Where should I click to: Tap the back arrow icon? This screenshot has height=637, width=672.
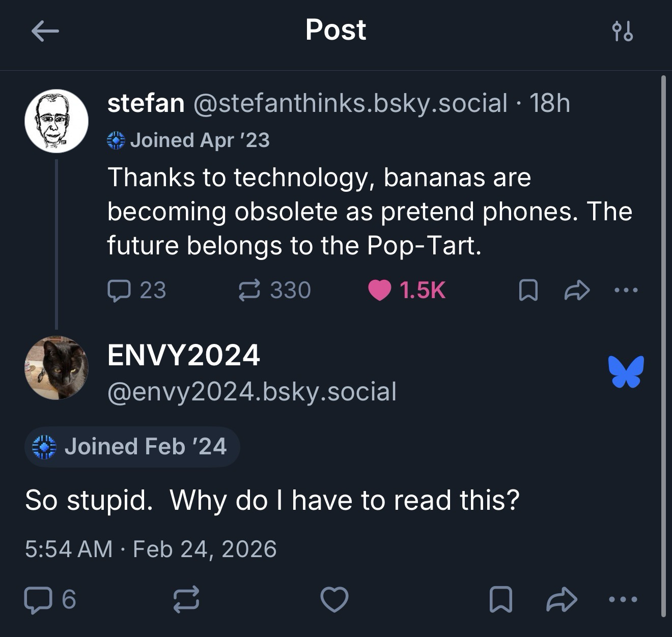click(45, 32)
